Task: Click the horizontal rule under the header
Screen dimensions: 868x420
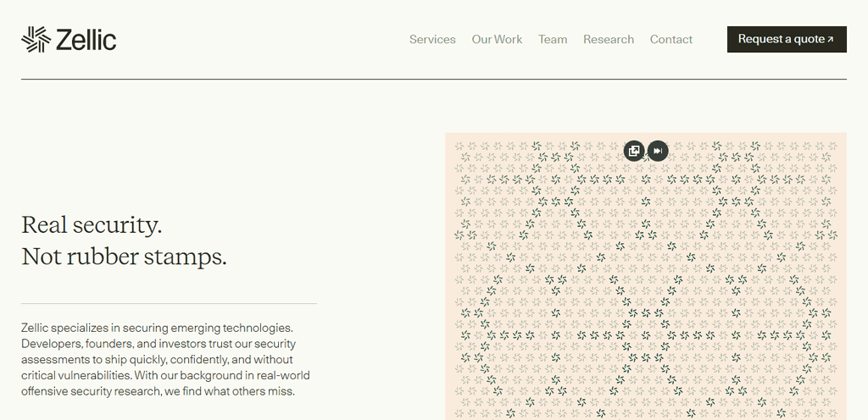Action: click(x=433, y=79)
